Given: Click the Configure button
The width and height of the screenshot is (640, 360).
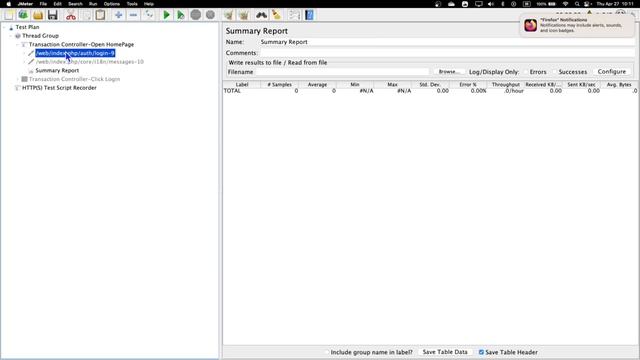Looking at the screenshot, I should coord(611,71).
